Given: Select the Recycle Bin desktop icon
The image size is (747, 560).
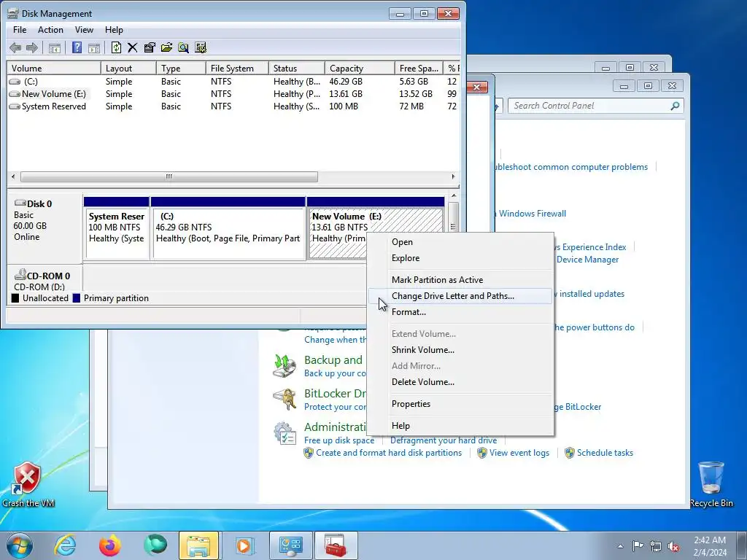Looking at the screenshot, I should [711, 484].
